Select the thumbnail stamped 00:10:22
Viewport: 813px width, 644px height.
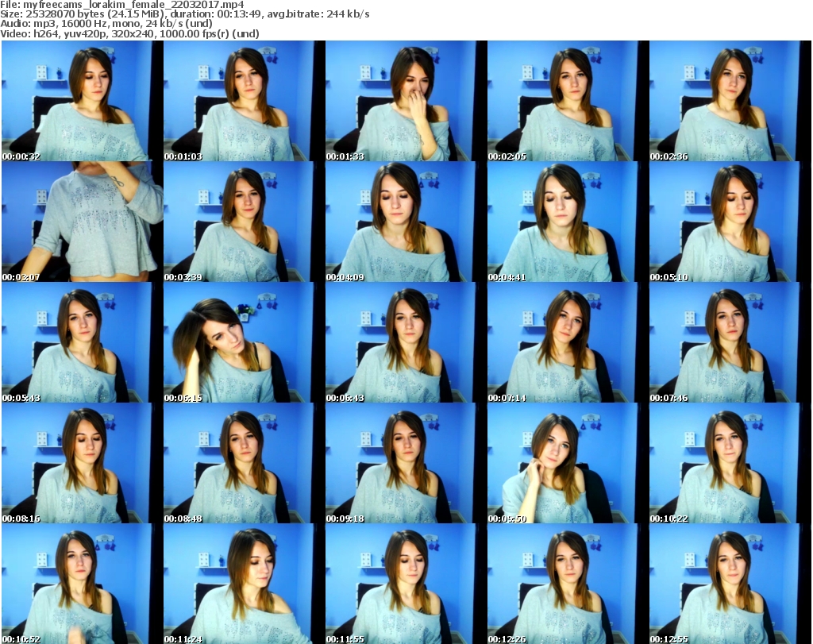tap(730, 464)
